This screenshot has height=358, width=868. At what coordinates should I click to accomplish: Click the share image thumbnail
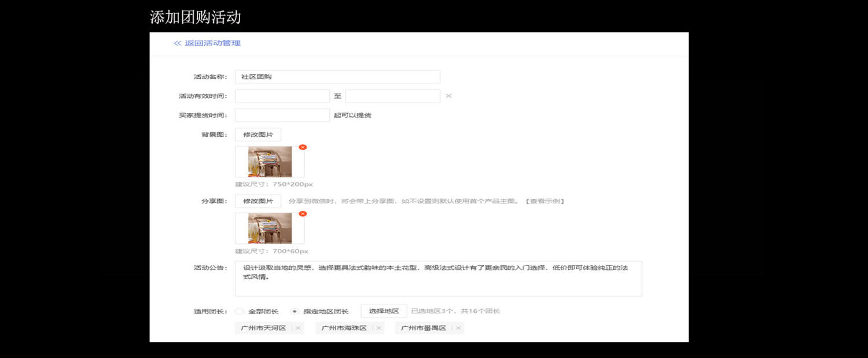coord(270,228)
